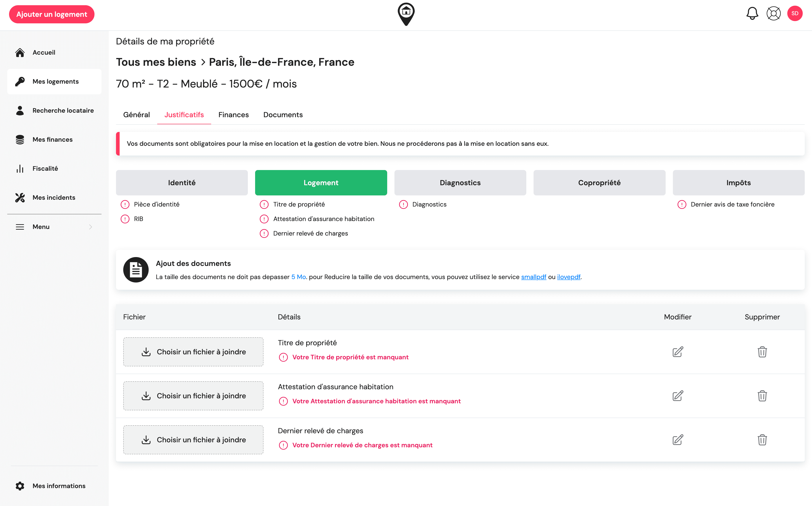Click the SD profile avatar
The width and height of the screenshot is (812, 506).
pyautogui.click(x=795, y=13)
